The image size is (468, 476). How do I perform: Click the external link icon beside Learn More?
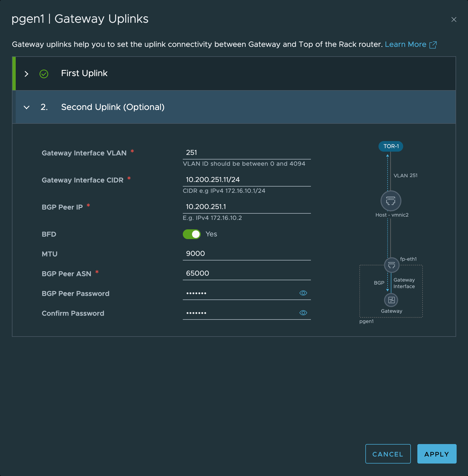point(433,45)
